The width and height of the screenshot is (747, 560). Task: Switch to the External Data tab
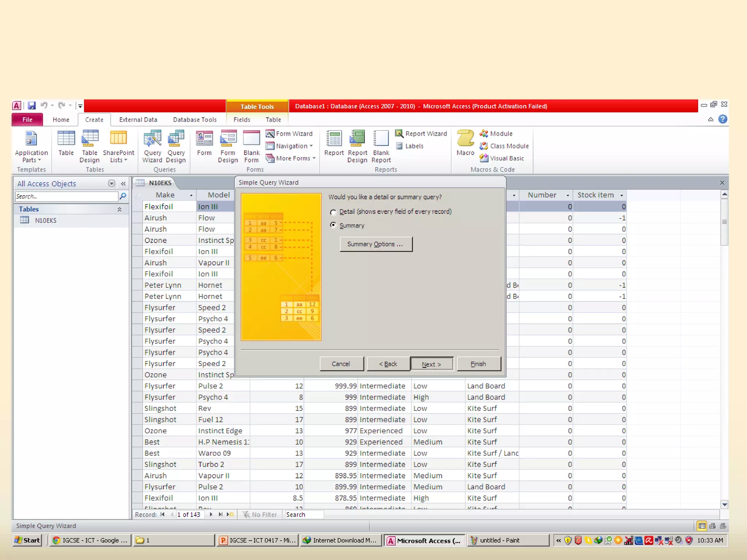coord(138,120)
